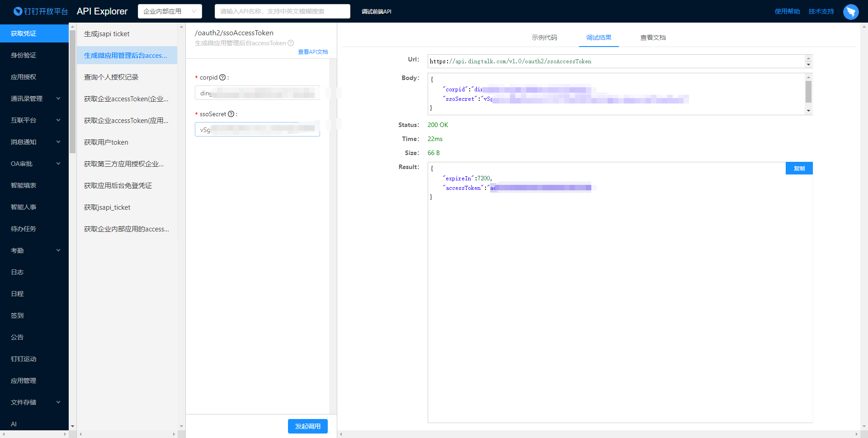Click the 复制 button to copy the result
The height and width of the screenshot is (438, 868).
799,168
